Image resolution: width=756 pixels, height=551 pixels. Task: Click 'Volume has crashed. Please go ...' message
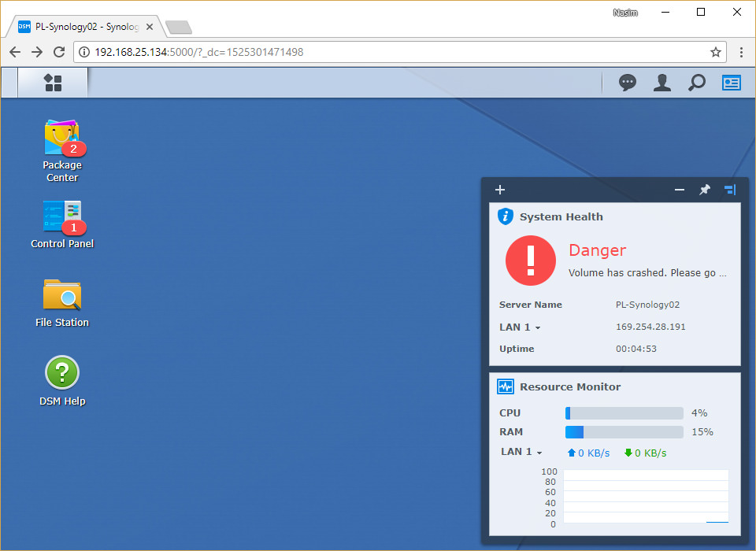point(647,273)
